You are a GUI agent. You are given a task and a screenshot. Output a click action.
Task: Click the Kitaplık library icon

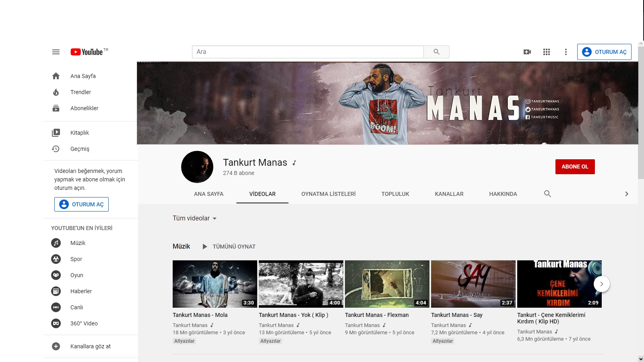point(56,133)
